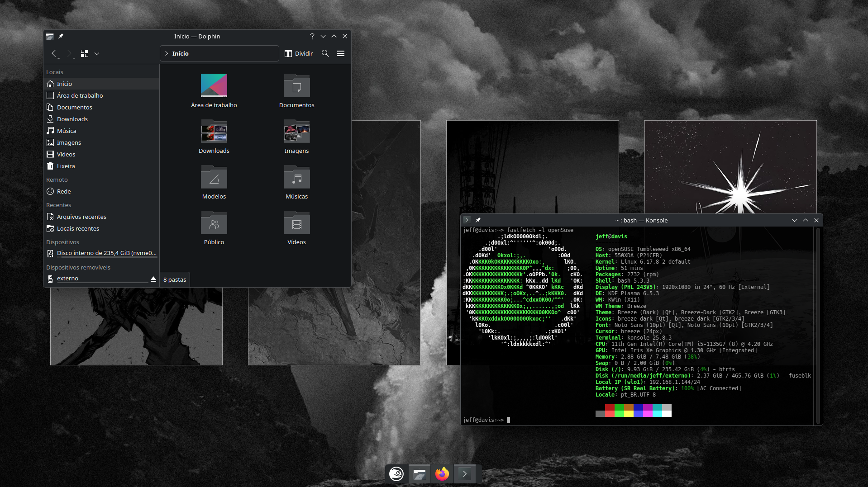Click the Konsole vertical scrollbar
This screenshot has width=868, height=487.
(818, 326)
